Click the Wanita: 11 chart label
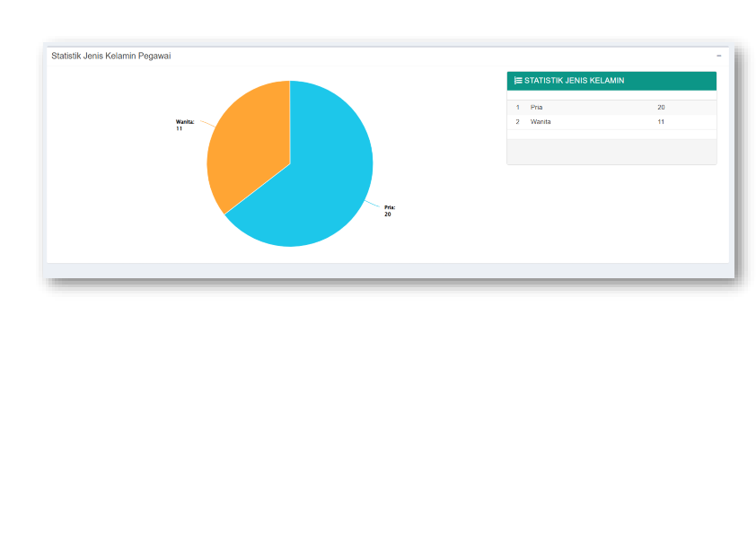Image resolution: width=756 pixels, height=534 pixels. point(184,125)
